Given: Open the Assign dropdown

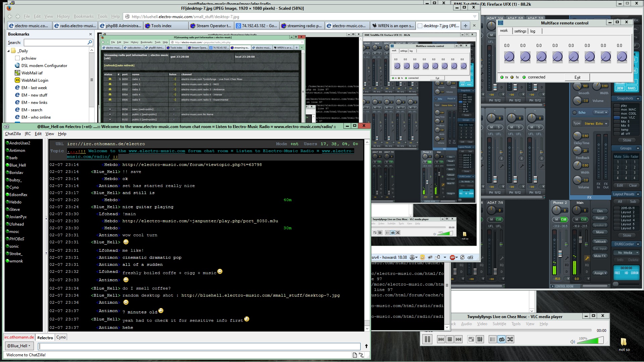Looking at the screenshot, I should (600, 273).
